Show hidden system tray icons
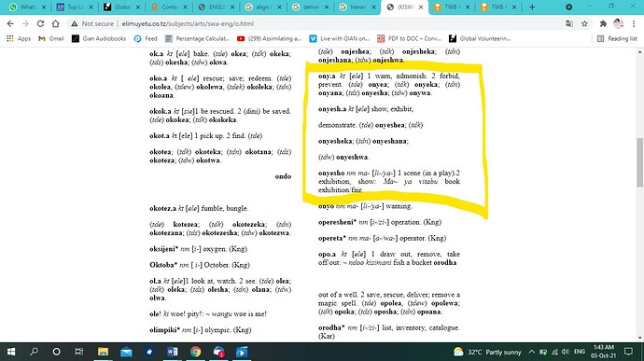The width and height of the screenshot is (644, 361). click(x=531, y=352)
